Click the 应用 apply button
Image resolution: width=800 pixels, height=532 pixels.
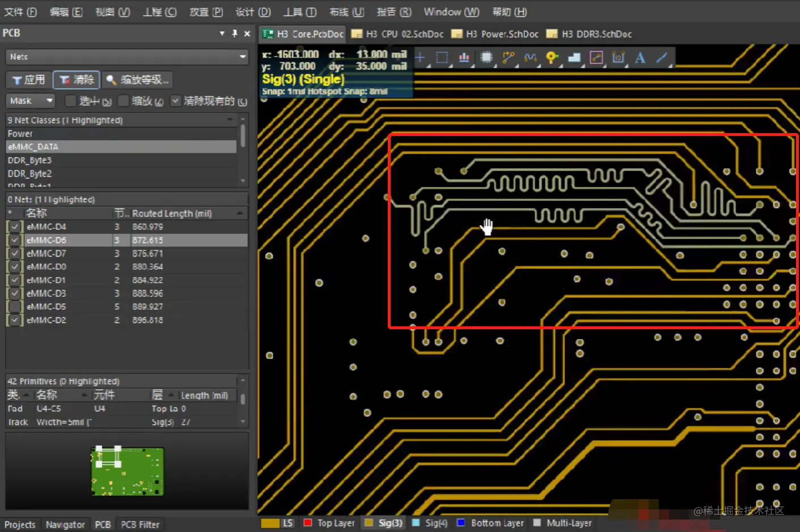pyautogui.click(x=29, y=80)
